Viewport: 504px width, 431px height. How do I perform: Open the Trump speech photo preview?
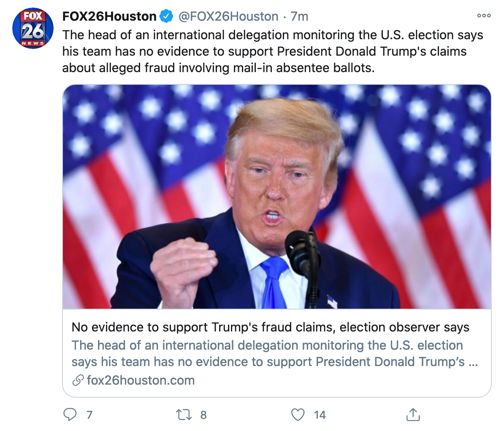click(x=276, y=197)
